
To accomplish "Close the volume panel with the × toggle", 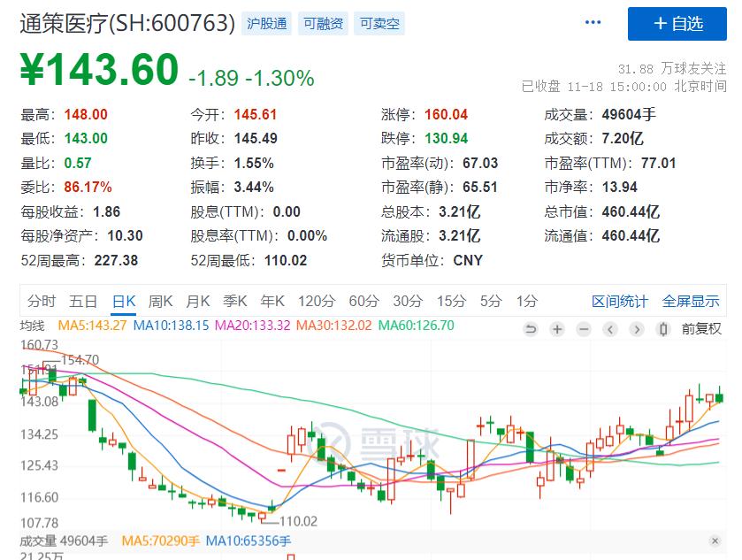I will click(715, 539).
